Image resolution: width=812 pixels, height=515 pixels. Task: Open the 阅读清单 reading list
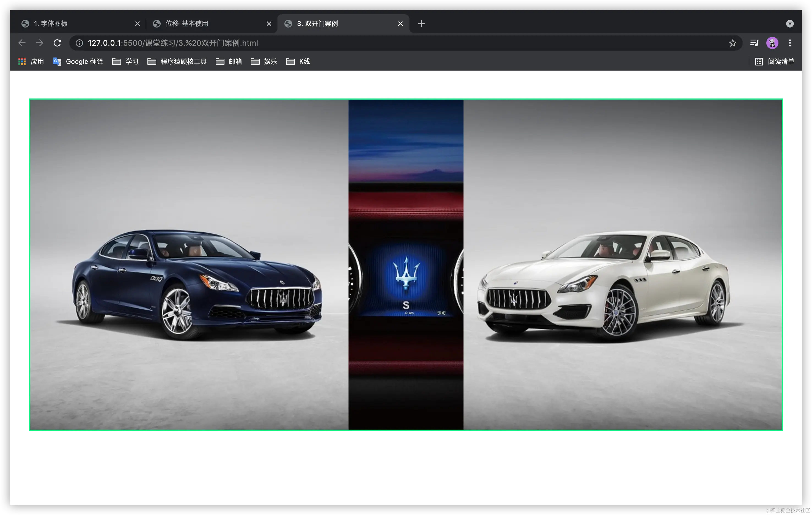775,61
